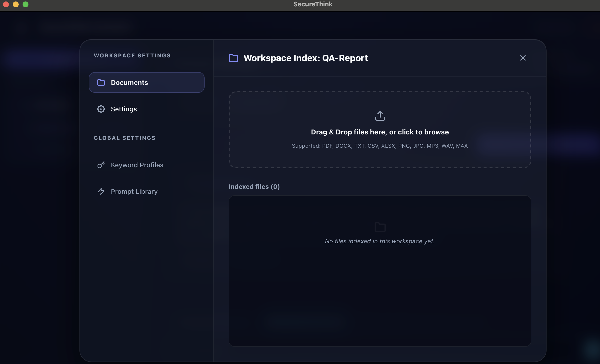Viewport: 600px width, 364px height.
Task: Click the key icon beside Keyword Profiles
Action: [x=101, y=165]
